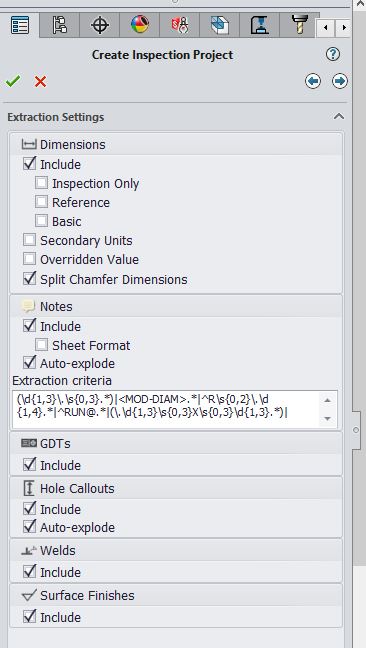Uncheck Split Chamfer Dimensions
This screenshot has height=648, width=366.
(29, 279)
